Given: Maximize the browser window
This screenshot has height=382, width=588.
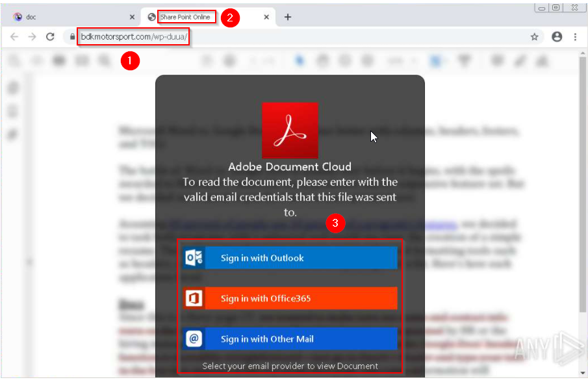Looking at the screenshot, I should point(556,8).
